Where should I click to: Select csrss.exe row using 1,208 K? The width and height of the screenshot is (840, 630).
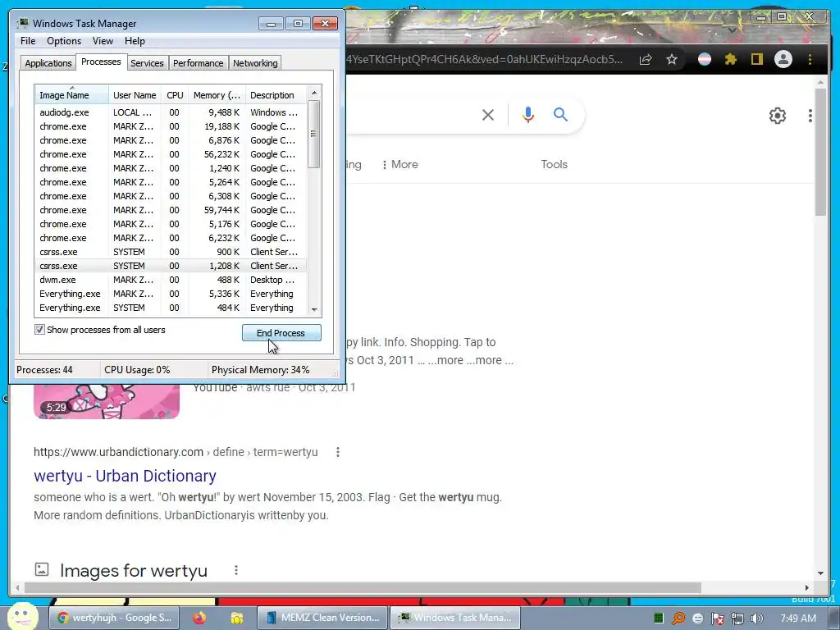pyautogui.click(x=171, y=266)
